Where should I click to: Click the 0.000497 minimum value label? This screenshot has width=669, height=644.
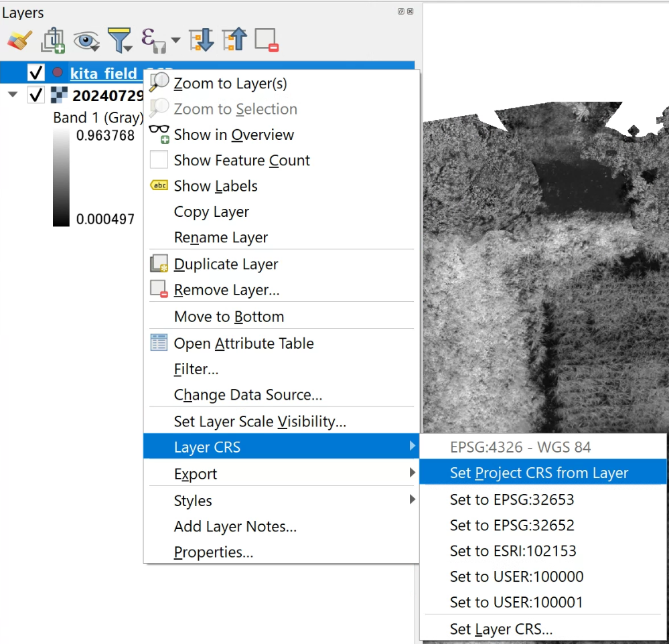tap(105, 219)
